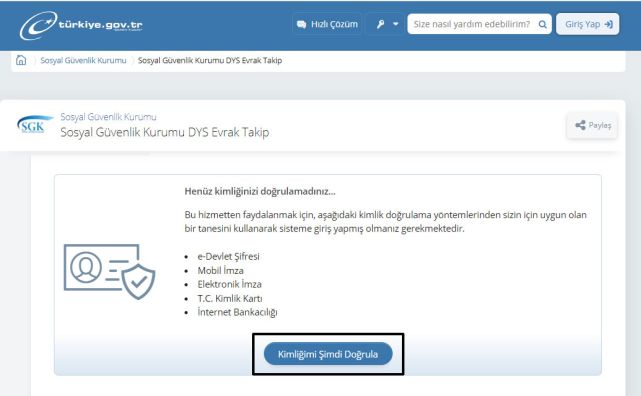641x396 pixels.
Task: Open the türkiye.gov.tr logo homepage
Action: 81,25
